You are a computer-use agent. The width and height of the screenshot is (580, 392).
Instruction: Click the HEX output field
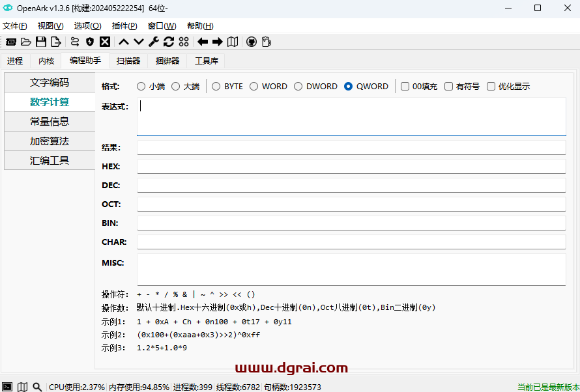pos(351,166)
